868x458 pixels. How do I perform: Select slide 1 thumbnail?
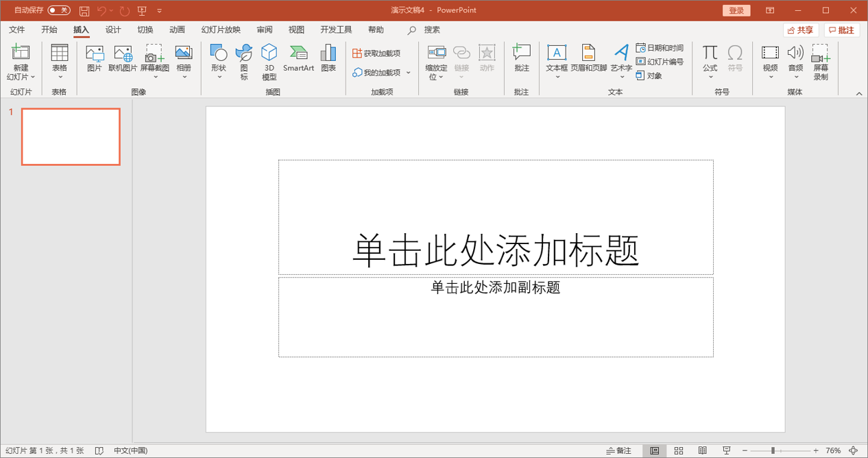pyautogui.click(x=71, y=136)
